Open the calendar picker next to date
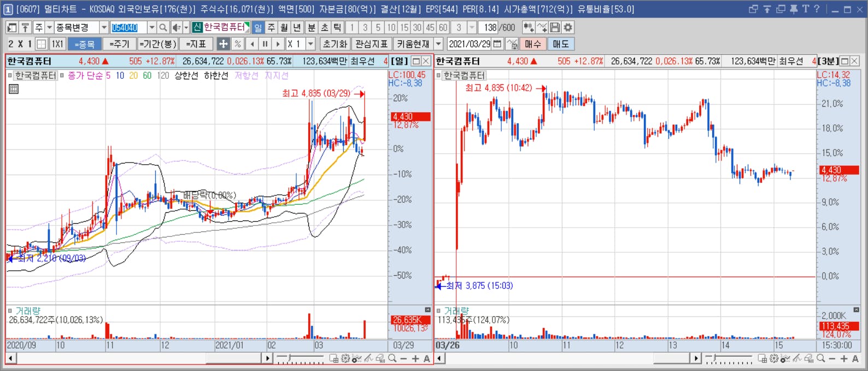 [x=497, y=44]
